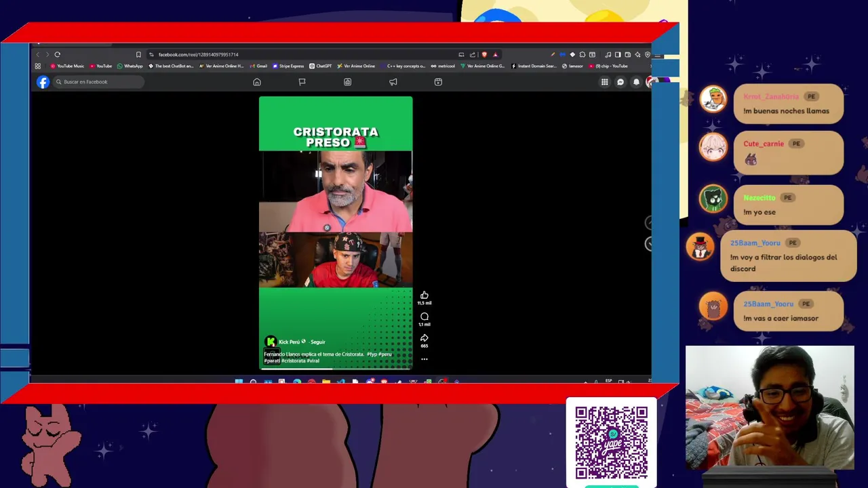Open Iamasor bookmark
Screen dimensions: 868x488
(x=573, y=66)
